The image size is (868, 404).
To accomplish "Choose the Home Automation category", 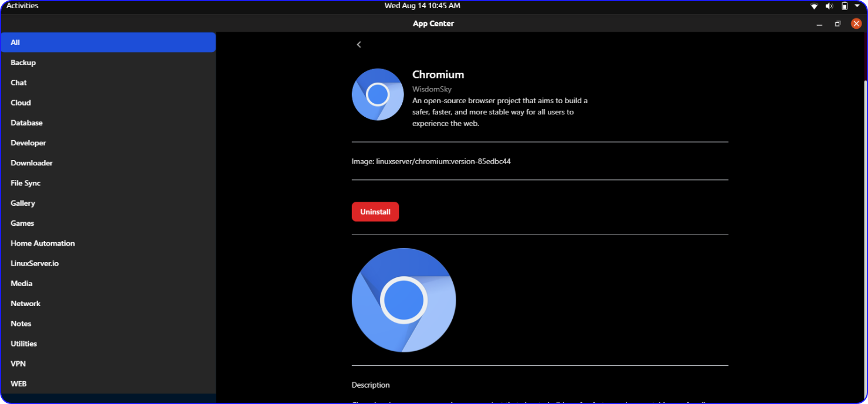I will pos(43,243).
